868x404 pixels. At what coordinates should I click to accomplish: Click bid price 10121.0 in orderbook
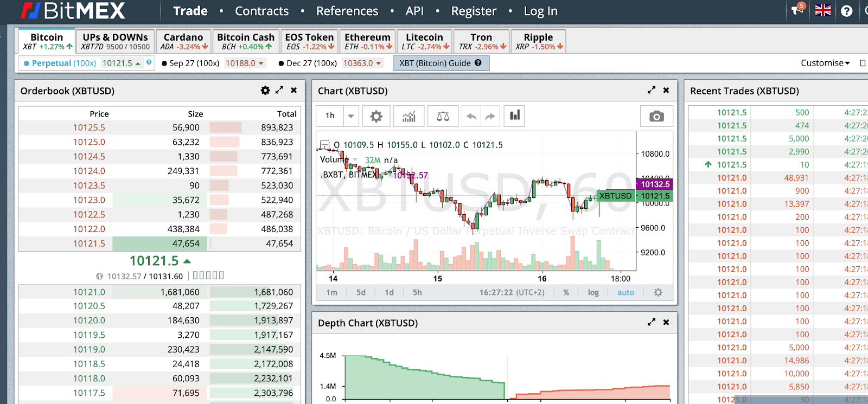pyautogui.click(x=89, y=292)
